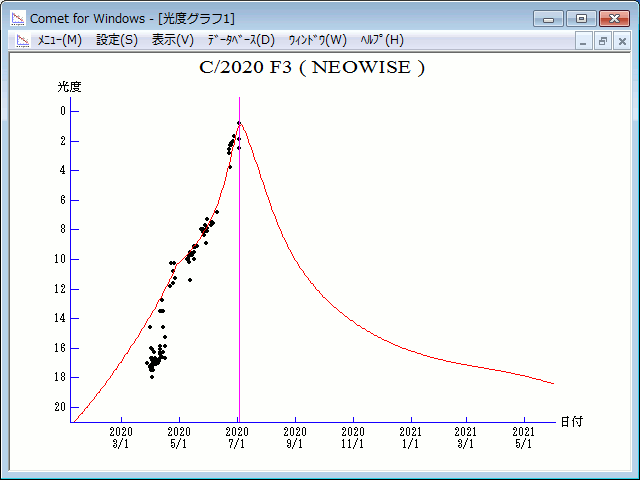Viewport: 640px width, 480px height.
Task: Open the 表示(V) view menu
Action: [173, 40]
